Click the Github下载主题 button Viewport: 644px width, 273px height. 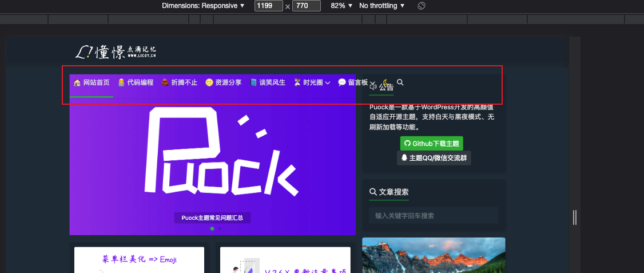[x=432, y=144]
